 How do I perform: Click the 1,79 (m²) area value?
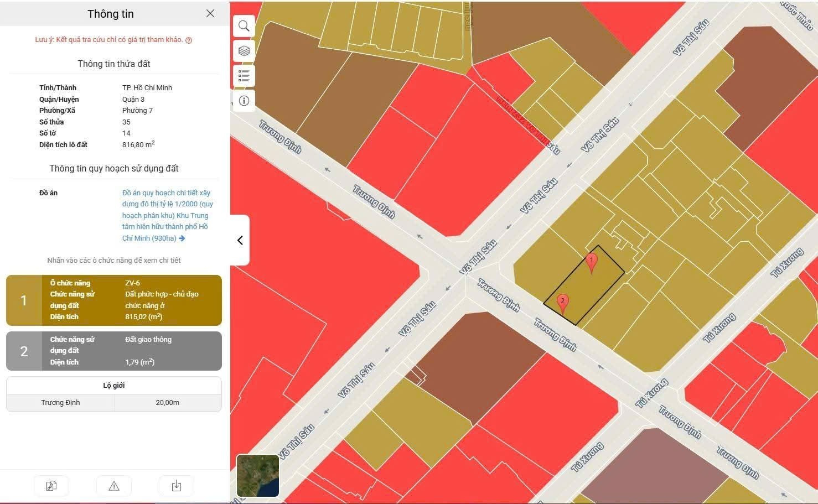click(139, 362)
